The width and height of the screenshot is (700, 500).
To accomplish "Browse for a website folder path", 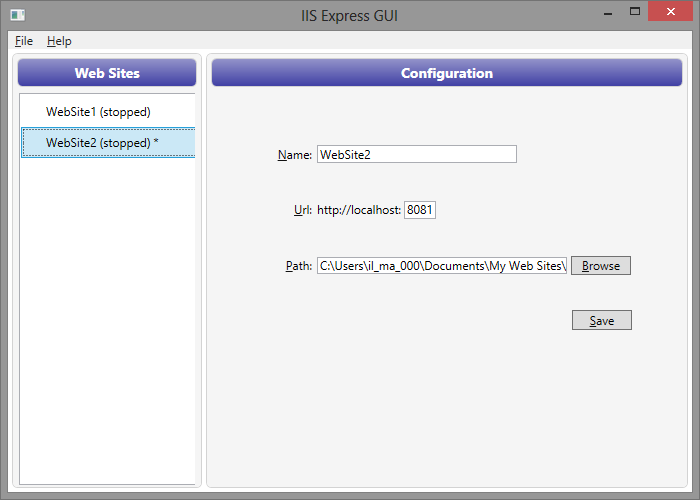I will tap(601, 266).
